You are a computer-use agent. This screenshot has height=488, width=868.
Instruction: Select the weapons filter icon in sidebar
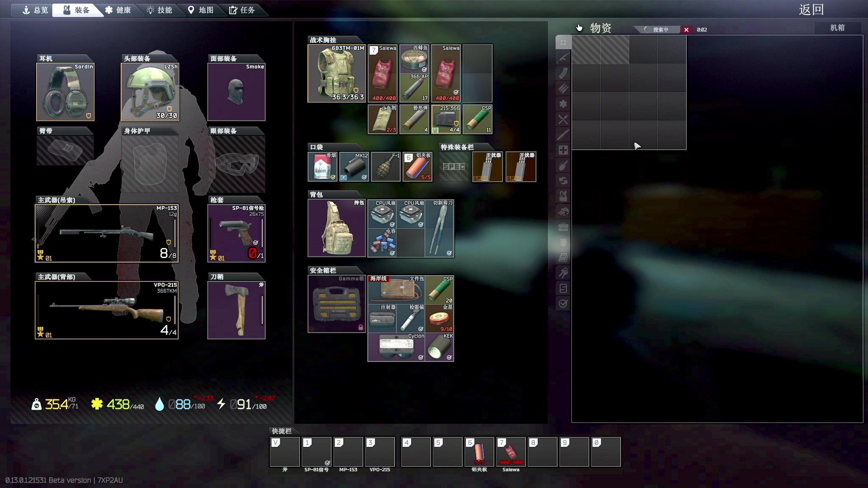click(563, 58)
